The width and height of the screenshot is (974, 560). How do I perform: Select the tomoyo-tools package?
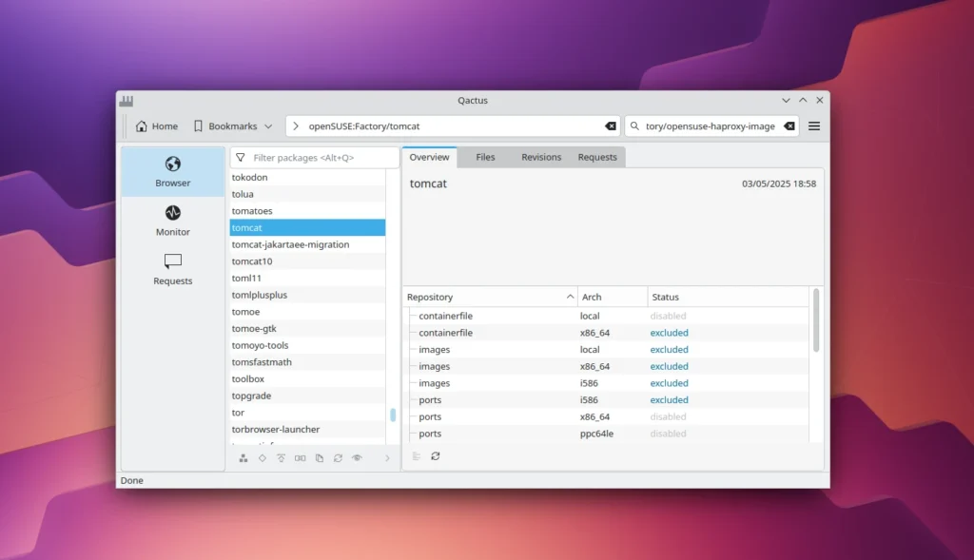(x=307, y=344)
